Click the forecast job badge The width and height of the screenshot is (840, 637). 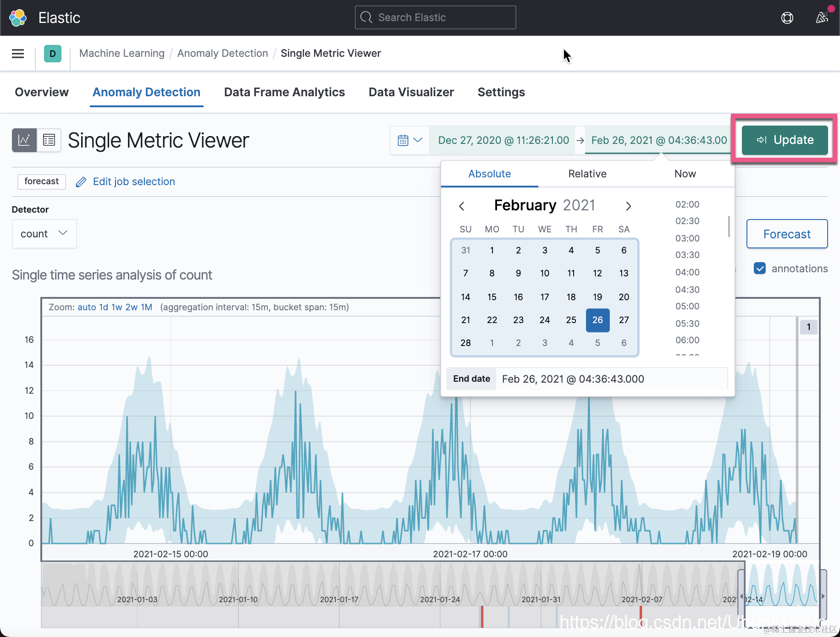point(42,181)
